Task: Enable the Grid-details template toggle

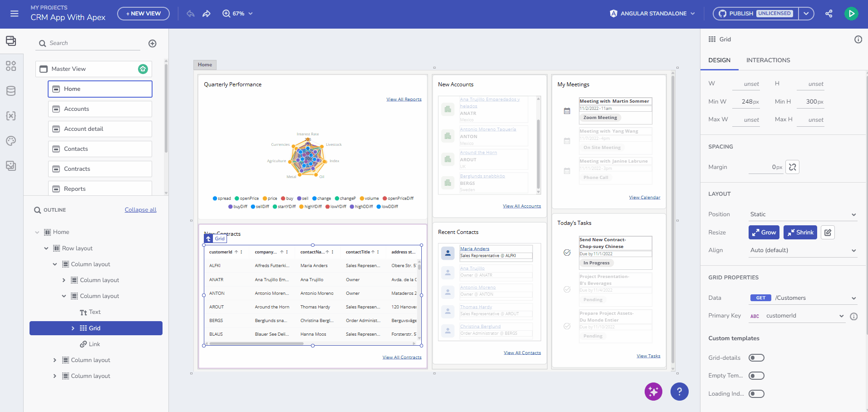Action: click(x=756, y=358)
